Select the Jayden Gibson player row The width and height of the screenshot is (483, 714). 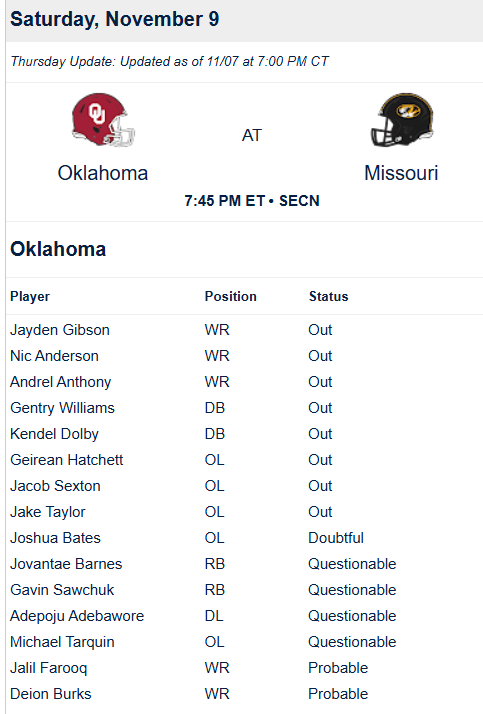[x=244, y=330]
